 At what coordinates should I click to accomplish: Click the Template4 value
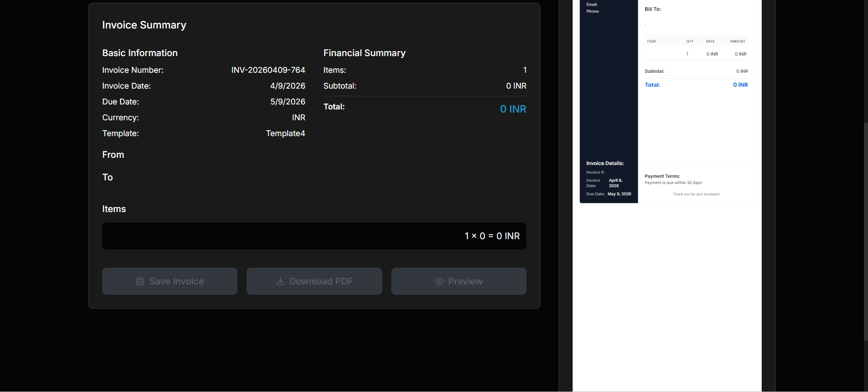285,133
